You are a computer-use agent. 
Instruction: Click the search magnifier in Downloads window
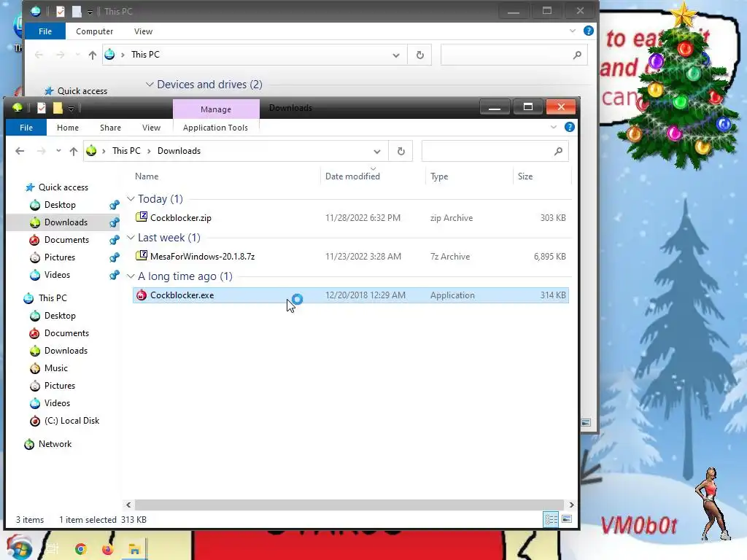[x=558, y=151]
